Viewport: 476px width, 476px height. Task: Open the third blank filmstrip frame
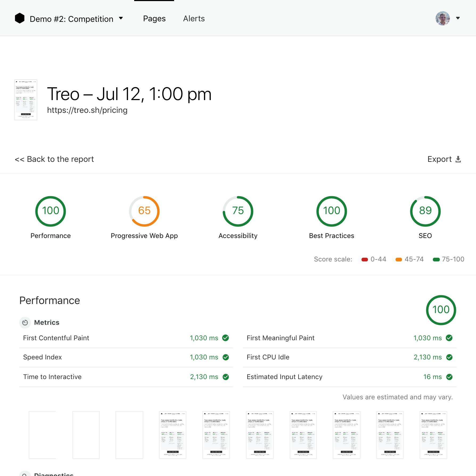click(x=129, y=435)
